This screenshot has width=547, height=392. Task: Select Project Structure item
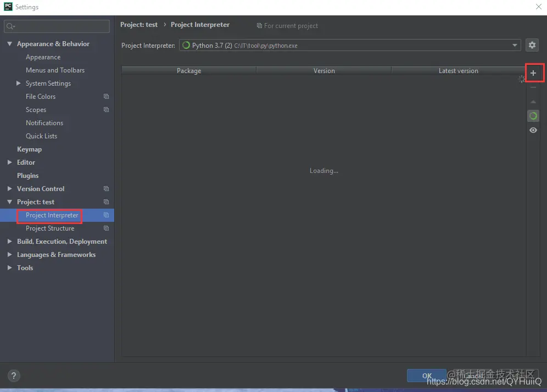click(50, 228)
